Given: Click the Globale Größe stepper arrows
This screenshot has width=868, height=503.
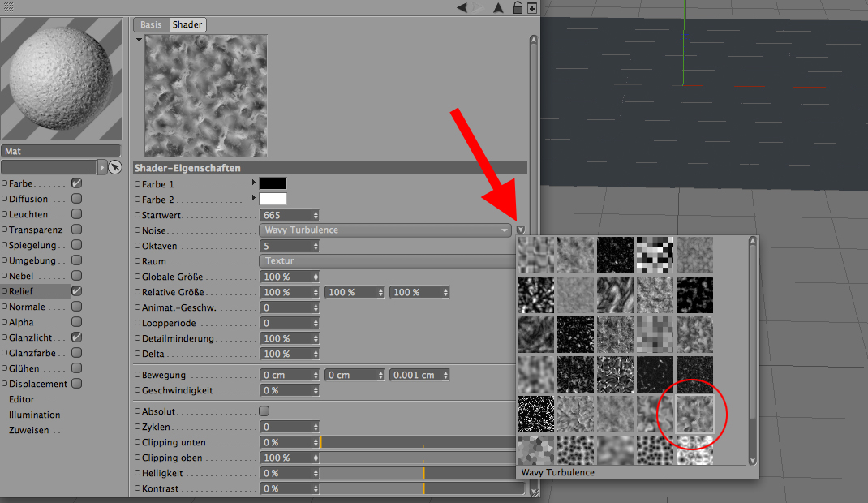Looking at the screenshot, I should (x=316, y=277).
